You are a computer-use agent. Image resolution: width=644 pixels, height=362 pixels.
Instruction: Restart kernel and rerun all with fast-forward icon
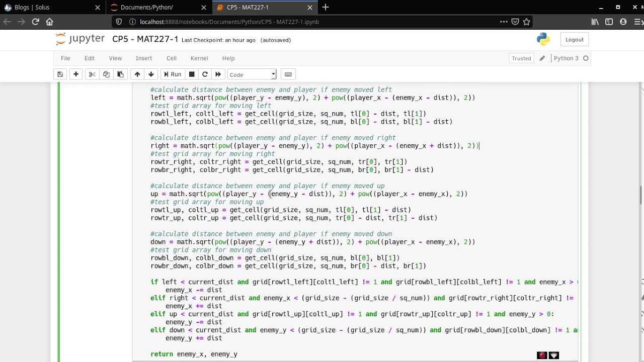pos(218,74)
